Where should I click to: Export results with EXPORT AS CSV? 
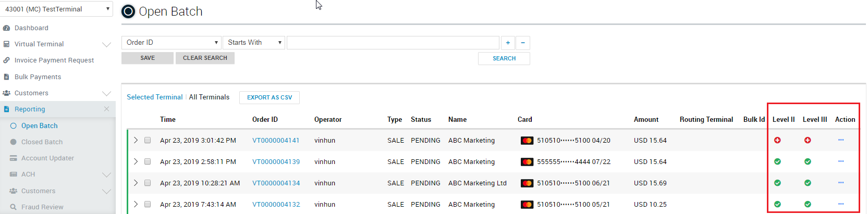coord(270,97)
